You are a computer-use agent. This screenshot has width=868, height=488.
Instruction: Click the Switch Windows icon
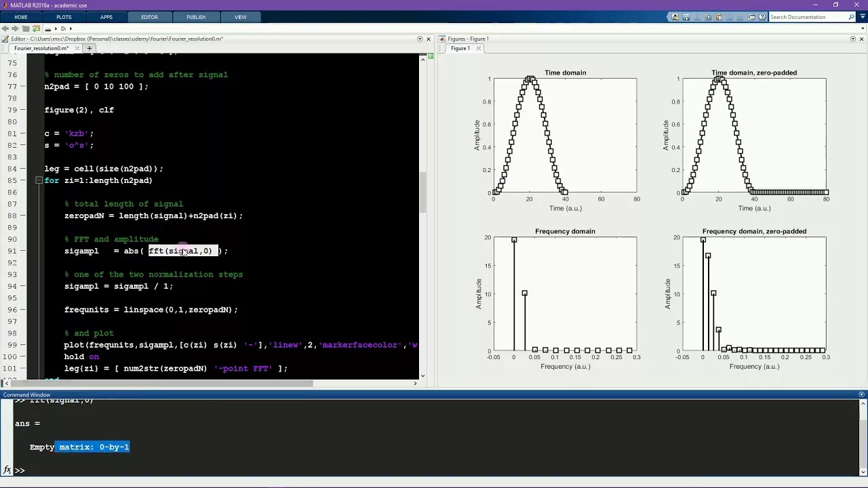pos(751,17)
